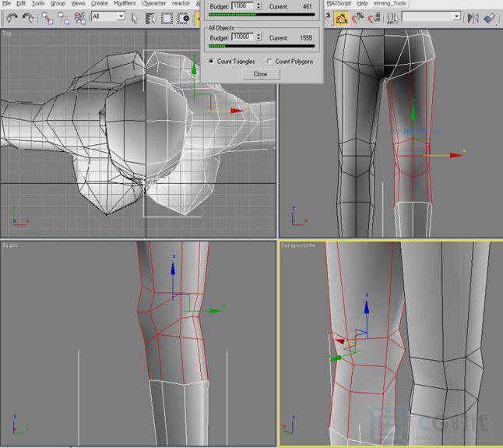The height and width of the screenshot is (448, 503).
Task: Click the Top viewport label
Action: 7,34
